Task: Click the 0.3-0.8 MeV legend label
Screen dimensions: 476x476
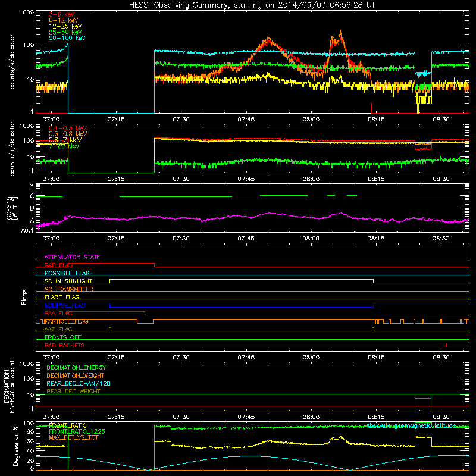Action: (68, 134)
